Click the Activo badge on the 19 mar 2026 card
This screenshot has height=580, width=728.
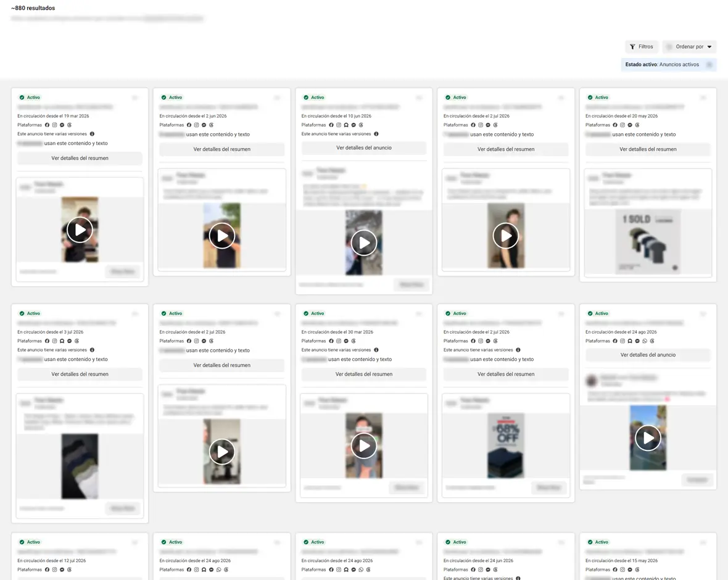[x=30, y=97]
